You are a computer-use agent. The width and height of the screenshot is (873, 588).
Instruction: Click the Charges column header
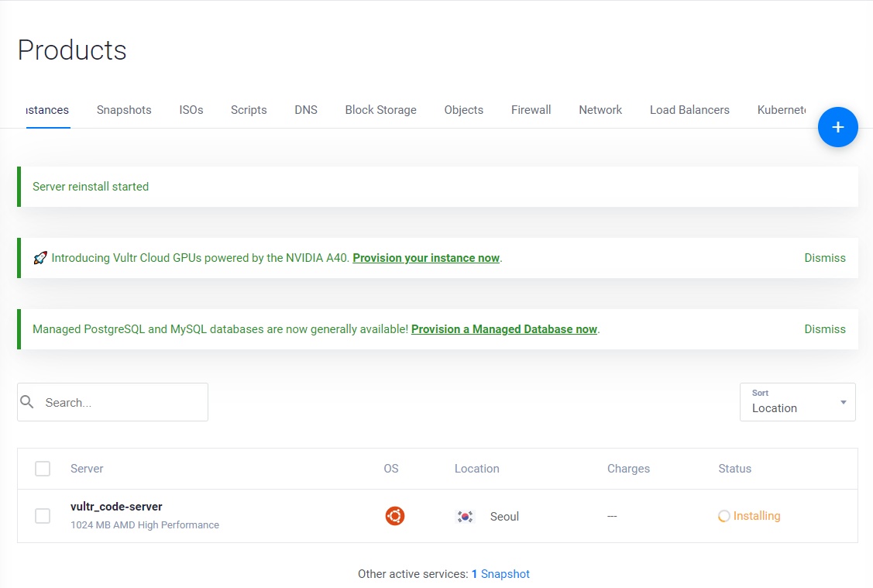pyautogui.click(x=628, y=468)
